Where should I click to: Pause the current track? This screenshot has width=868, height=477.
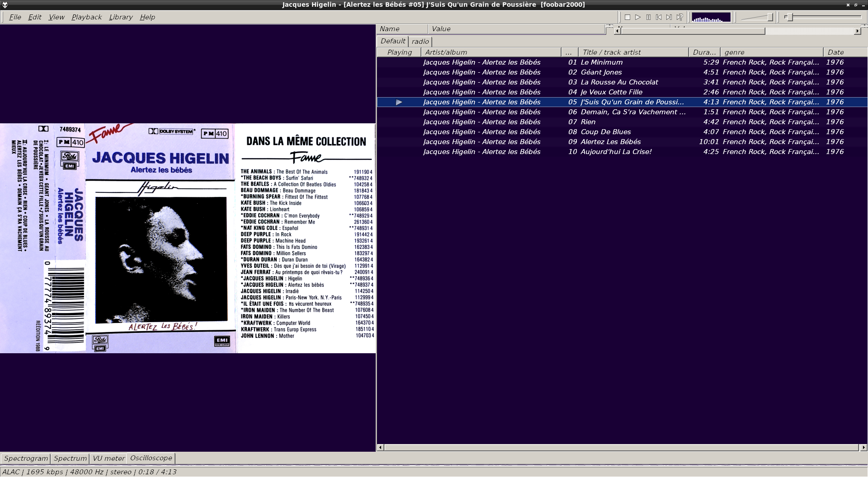pyautogui.click(x=648, y=17)
